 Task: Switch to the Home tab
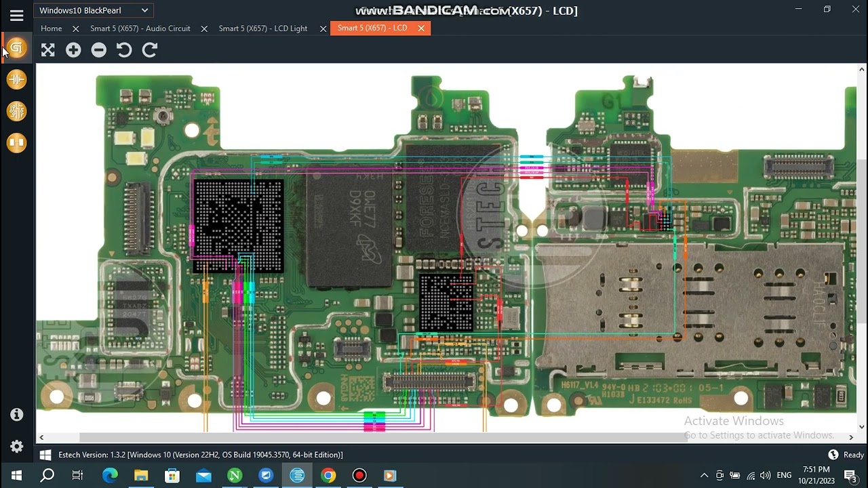(x=51, y=28)
